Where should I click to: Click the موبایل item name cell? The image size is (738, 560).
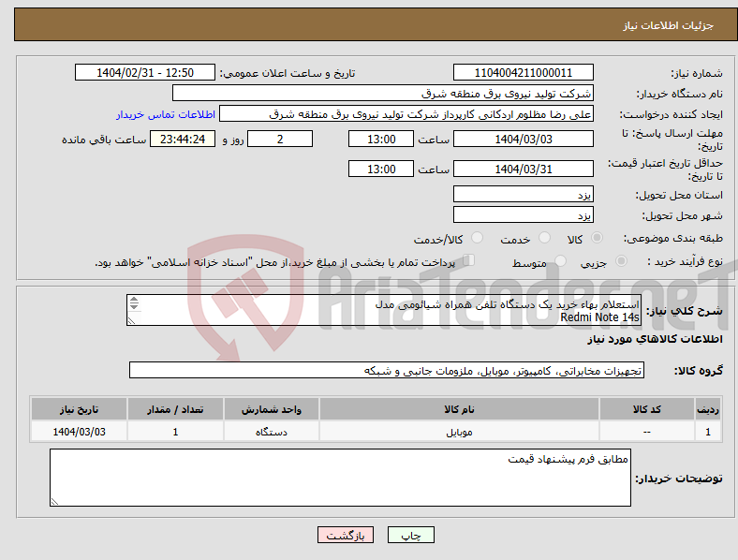coord(459,432)
